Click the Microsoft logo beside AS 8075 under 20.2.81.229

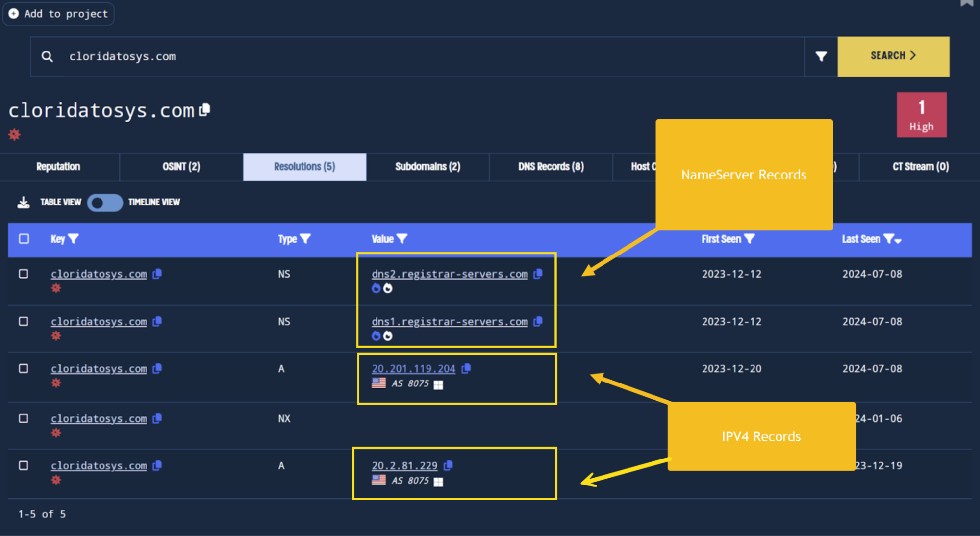[x=439, y=482]
